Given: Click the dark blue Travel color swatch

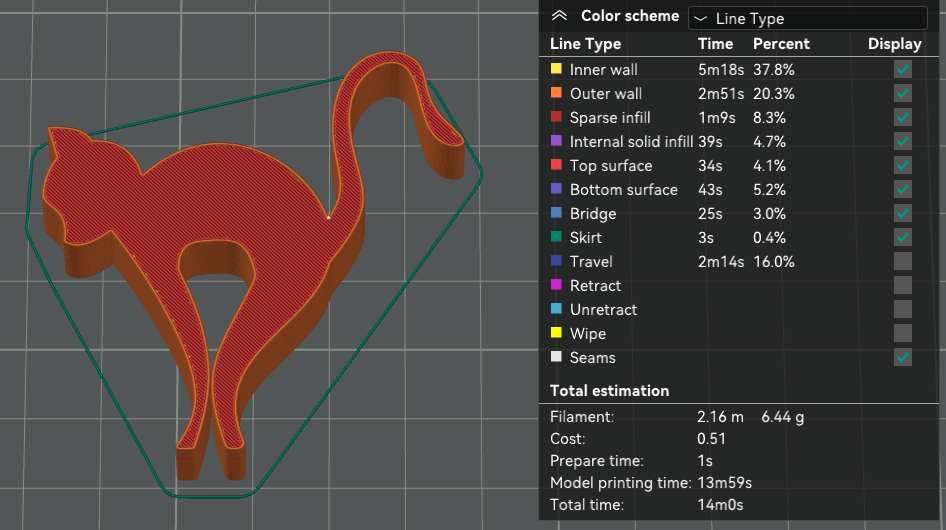Looking at the screenshot, I should click(556, 261).
